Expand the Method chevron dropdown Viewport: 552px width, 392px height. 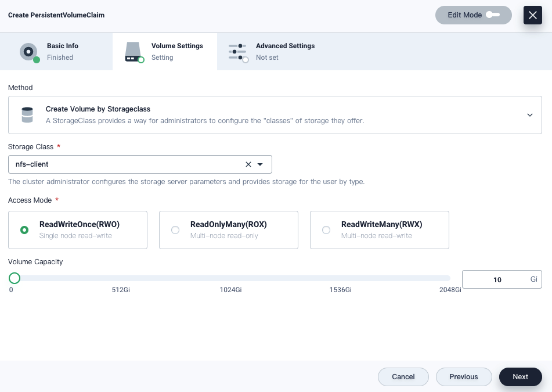click(x=529, y=115)
